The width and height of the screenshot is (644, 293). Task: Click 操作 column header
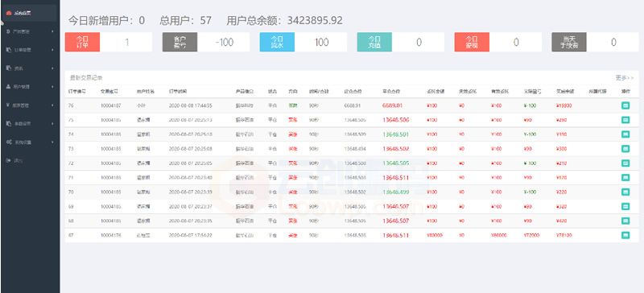625,91
